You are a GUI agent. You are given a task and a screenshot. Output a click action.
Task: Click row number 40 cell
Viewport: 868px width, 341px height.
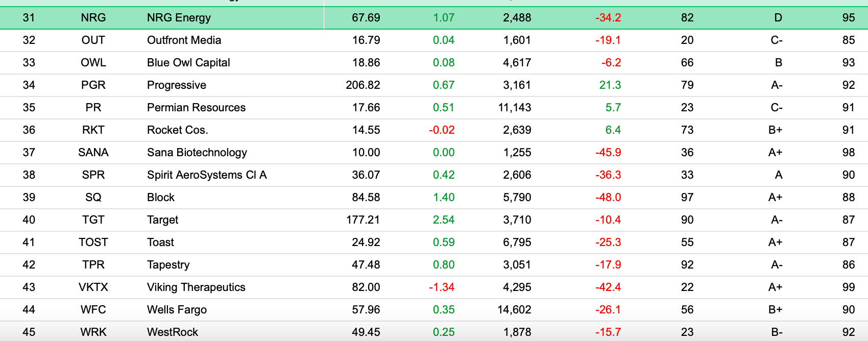point(29,220)
